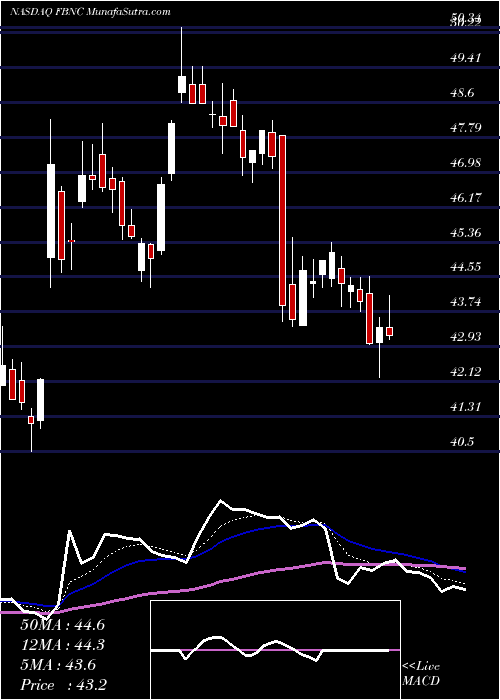Click the 49.41 price axis label
Screen dimensions: 500x700
click(466, 58)
